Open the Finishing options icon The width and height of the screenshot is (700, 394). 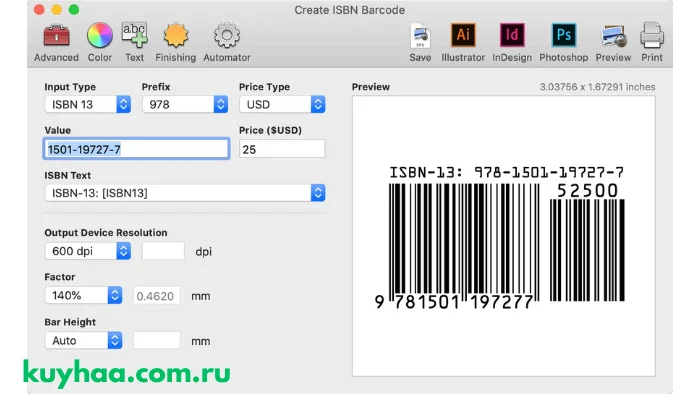point(175,36)
